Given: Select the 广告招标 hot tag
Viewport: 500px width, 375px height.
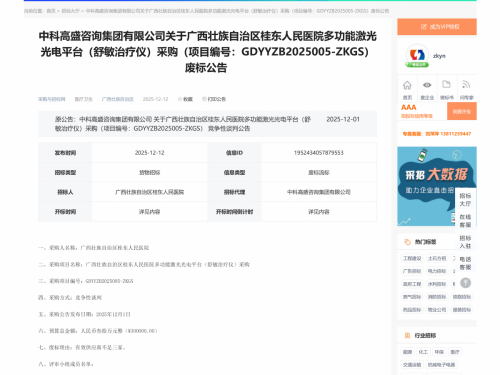Looking at the screenshot, I should coord(412,271).
